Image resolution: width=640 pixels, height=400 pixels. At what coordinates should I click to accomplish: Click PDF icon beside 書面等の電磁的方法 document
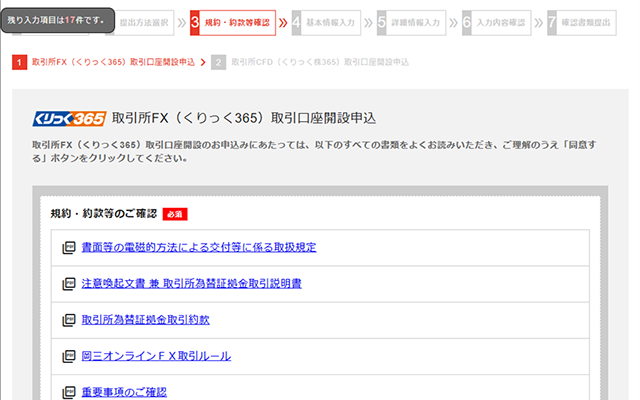coord(69,248)
